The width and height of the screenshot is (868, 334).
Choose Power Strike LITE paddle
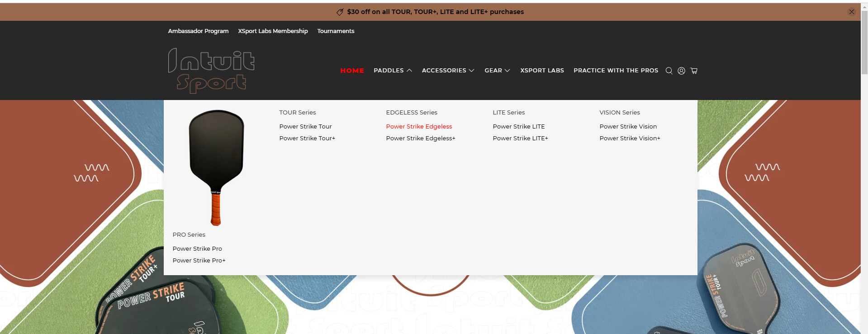point(519,127)
